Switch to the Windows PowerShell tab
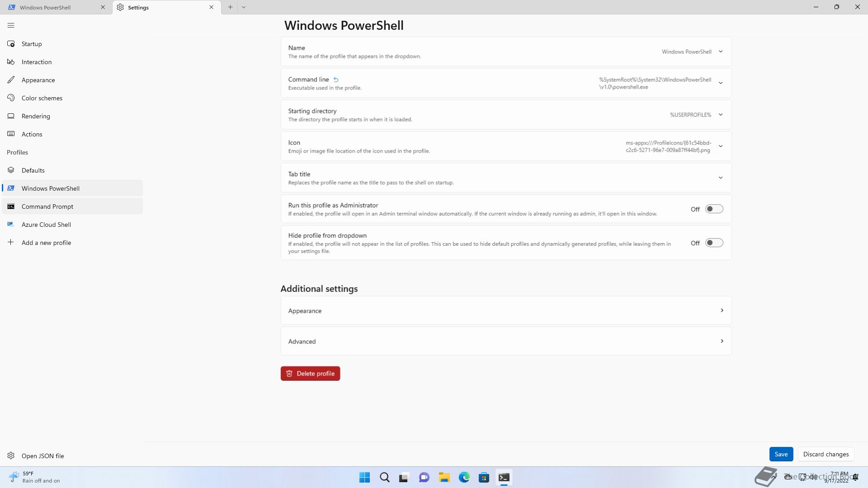Screen dimensions: 868x488 point(57,7)
